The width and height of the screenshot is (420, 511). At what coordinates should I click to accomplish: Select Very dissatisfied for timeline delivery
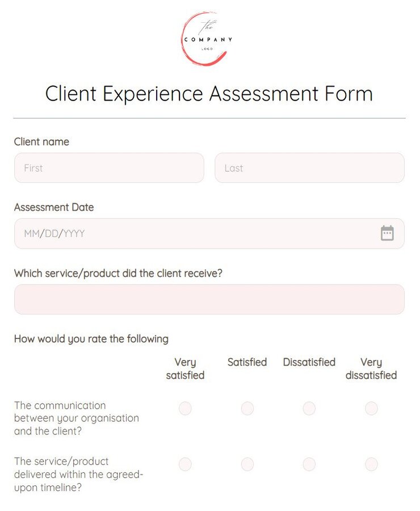371,464
